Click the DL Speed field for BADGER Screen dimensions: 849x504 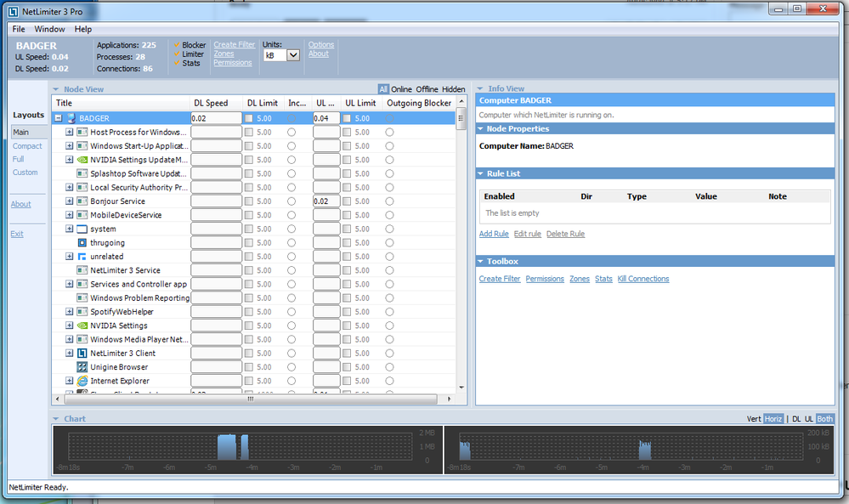pyautogui.click(x=216, y=118)
